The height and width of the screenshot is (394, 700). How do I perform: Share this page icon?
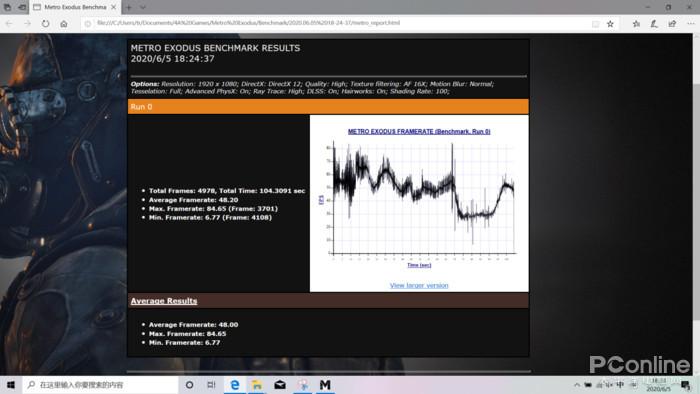(672, 24)
